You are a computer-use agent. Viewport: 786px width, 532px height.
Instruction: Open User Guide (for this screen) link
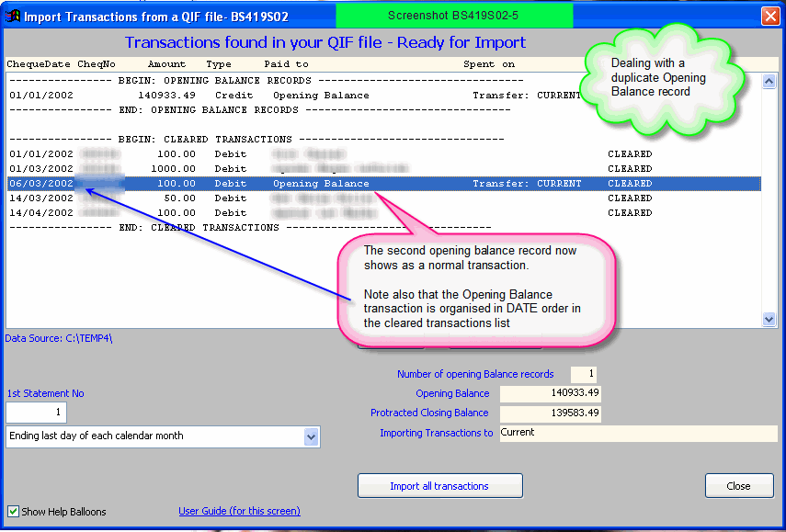click(239, 511)
